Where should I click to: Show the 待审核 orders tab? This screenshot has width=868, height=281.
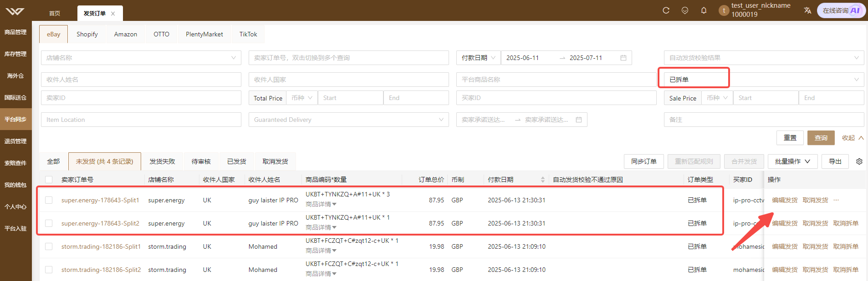point(201,161)
